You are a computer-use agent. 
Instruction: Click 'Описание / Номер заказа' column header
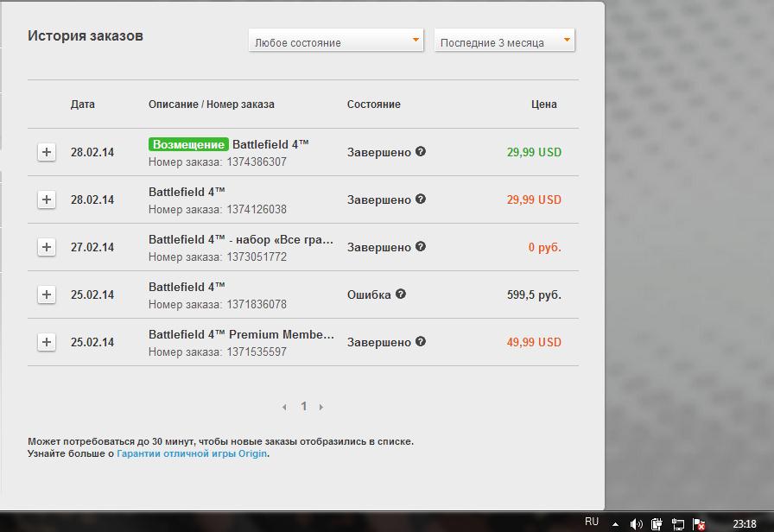(x=212, y=104)
